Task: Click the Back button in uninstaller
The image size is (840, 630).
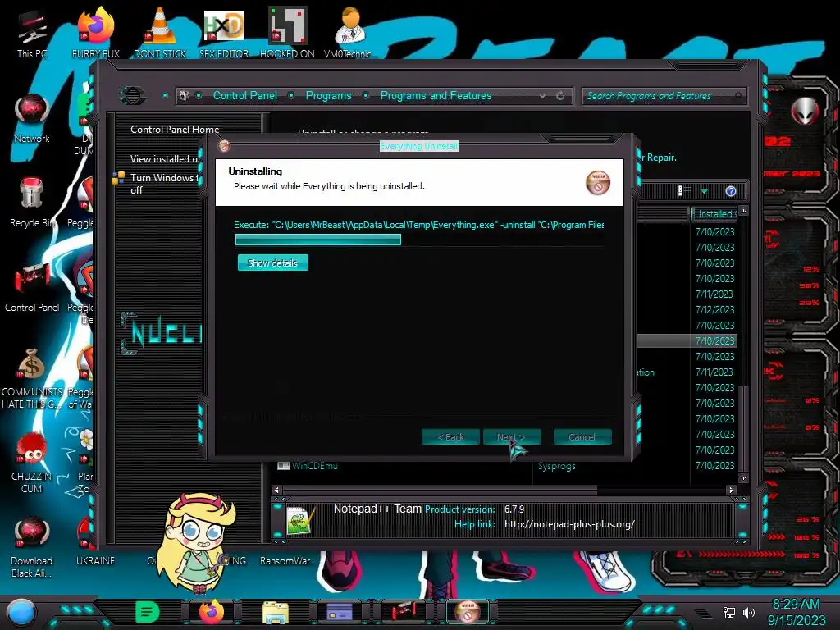Action: (450, 436)
